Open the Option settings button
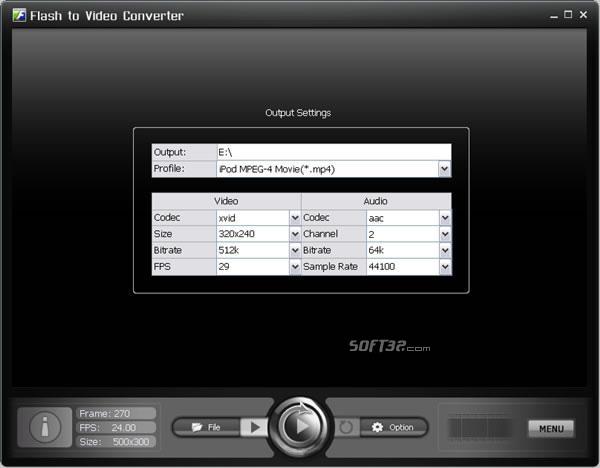 click(x=392, y=427)
